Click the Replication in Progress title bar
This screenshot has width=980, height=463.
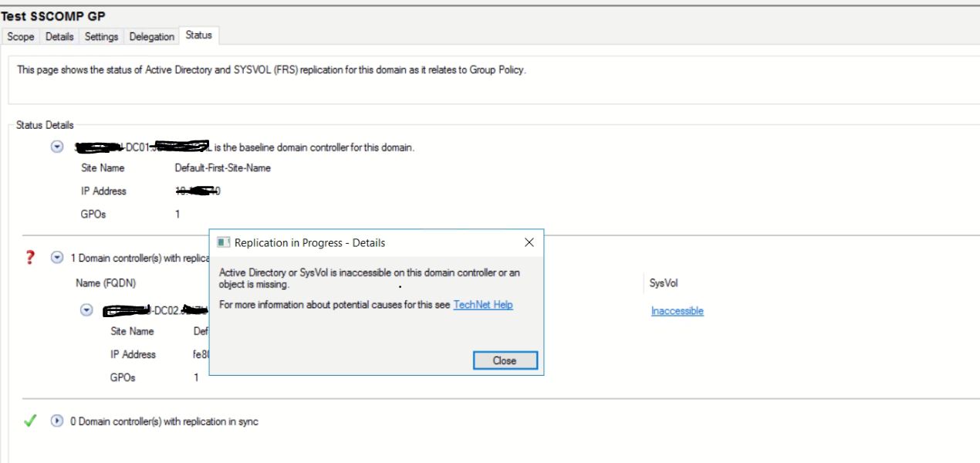point(347,242)
